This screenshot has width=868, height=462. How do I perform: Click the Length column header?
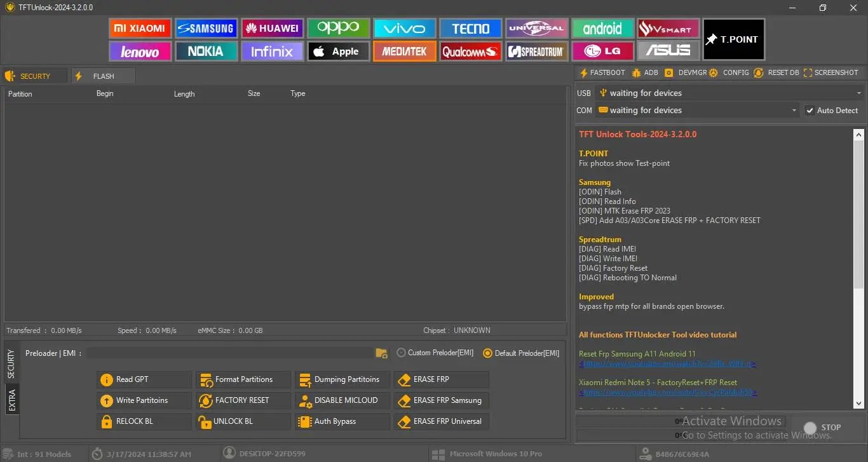pyautogui.click(x=184, y=93)
